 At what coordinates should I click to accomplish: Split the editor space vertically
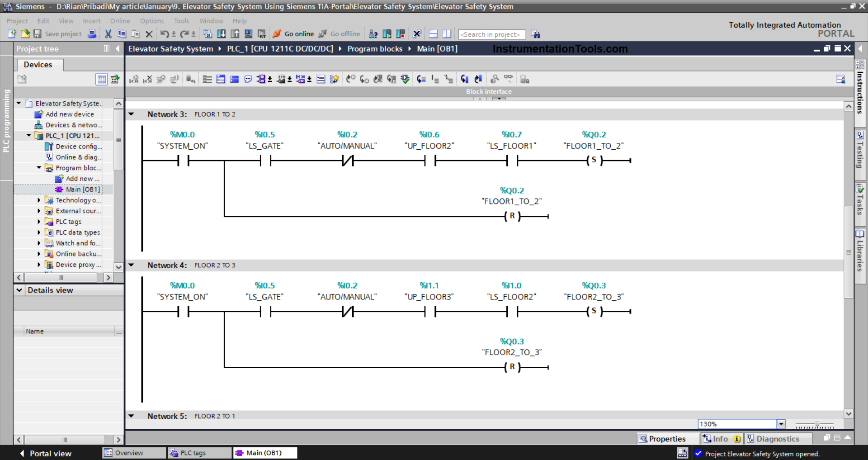[447, 34]
